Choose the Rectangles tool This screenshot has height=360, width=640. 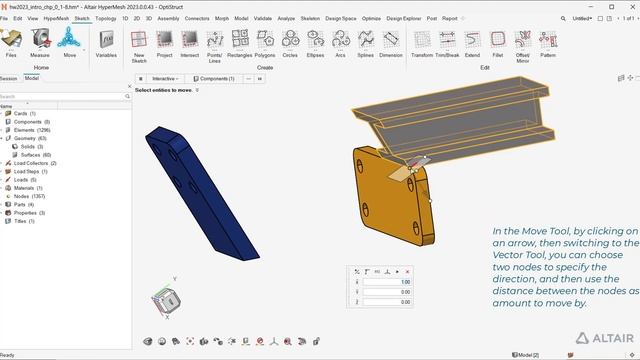pos(240,43)
